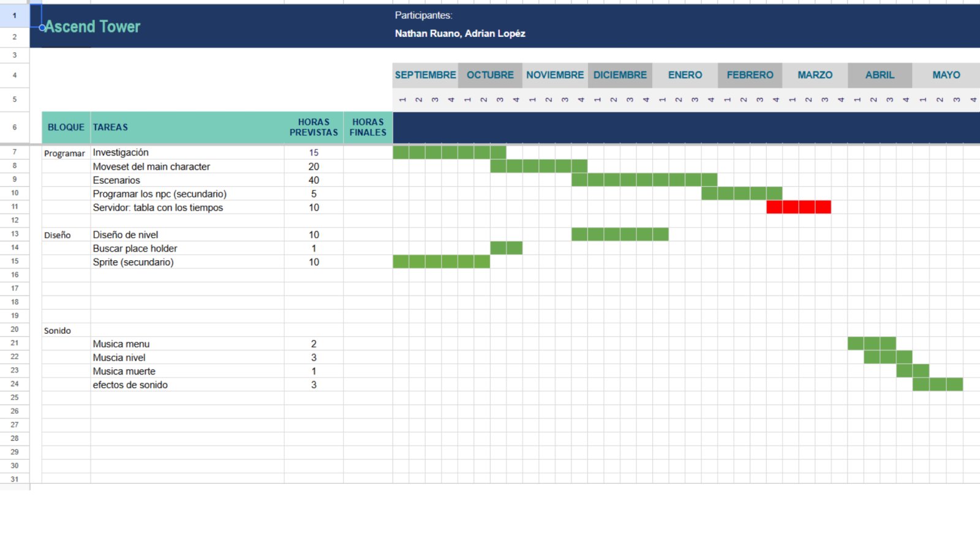The image size is (980, 551).
Task: Select the green Musica menu Gantt bar
Action: [872, 343]
